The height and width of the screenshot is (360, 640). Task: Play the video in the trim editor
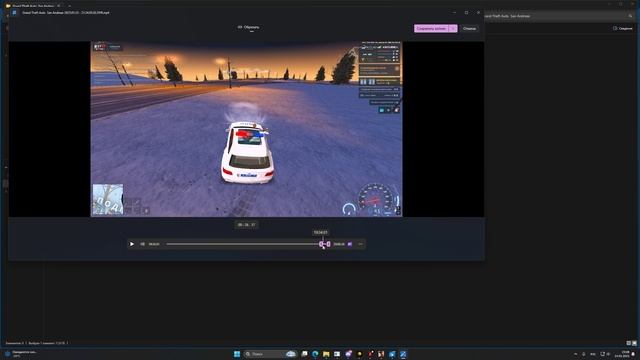pos(132,244)
